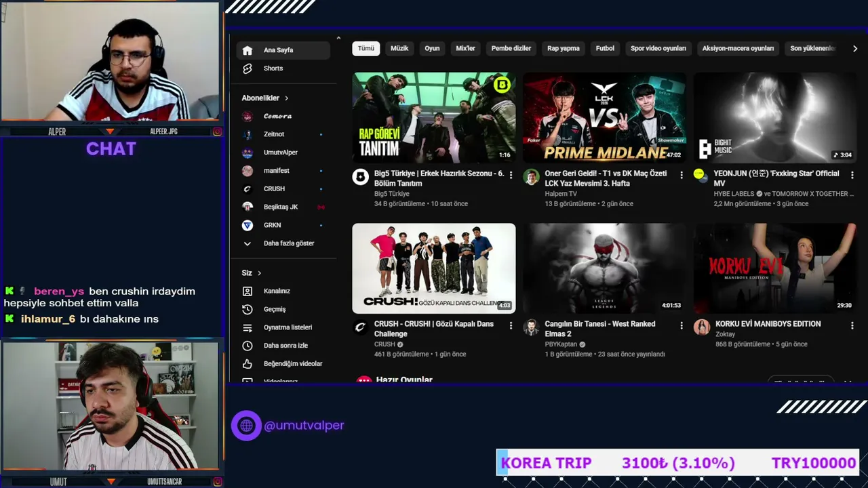Click PBYKaptan avatar beside Cangılın Bir Tanesi
Image resolution: width=868 pixels, height=488 pixels.
coord(531,328)
